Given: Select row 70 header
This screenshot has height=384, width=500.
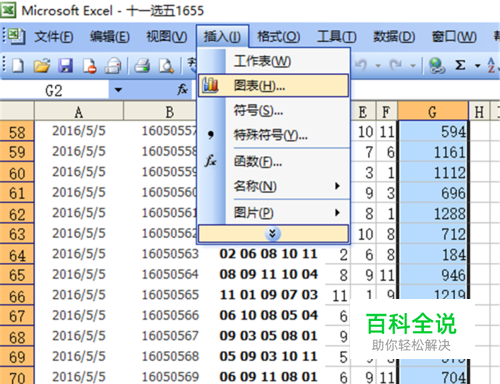Looking at the screenshot, I should tap(17, 377).
